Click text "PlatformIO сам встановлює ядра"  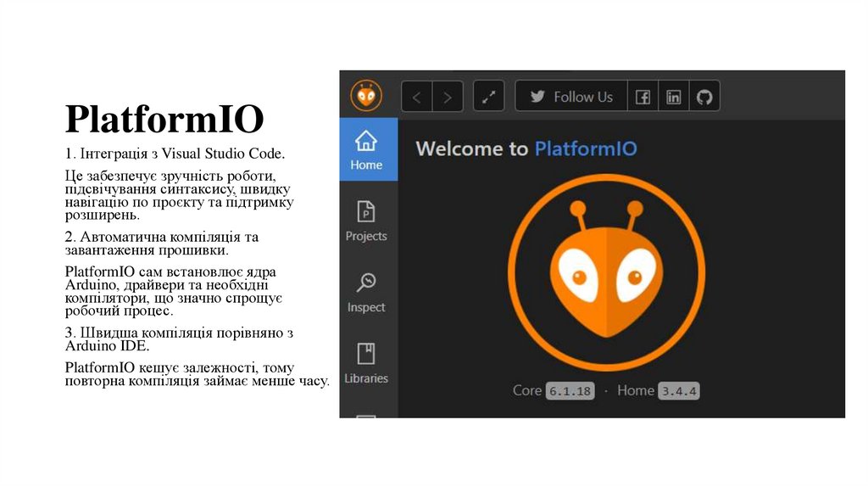pos(170,272)
